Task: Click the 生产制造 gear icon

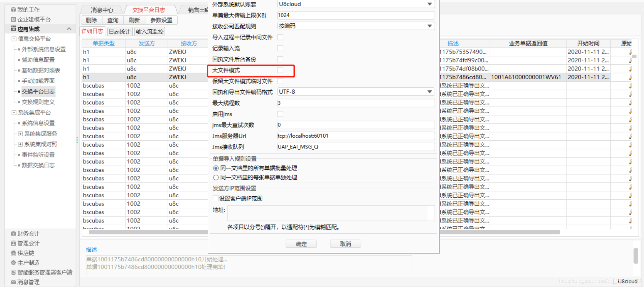Action: pyautogui.click(x=13, y=263)
